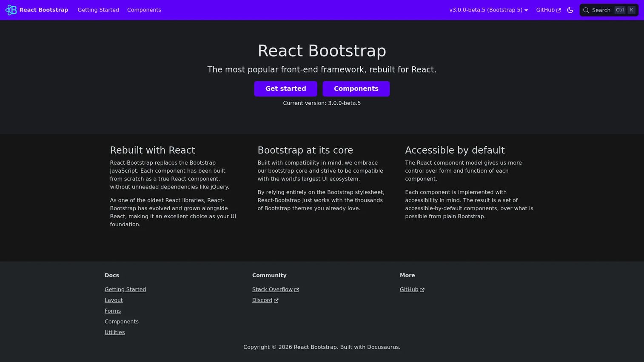Click the 'Current version: 3.0.0-beta.5' text
This screenshot has width=644, height=362.
322,103
